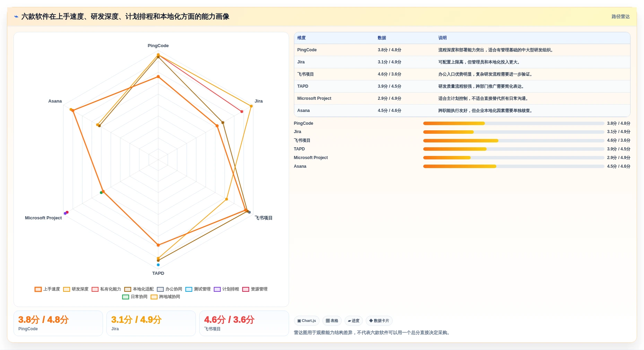Click the 飞书项目 progress bar
This screenshot has width=644, height=350.
pyautogui.click(x=514, y=141)
